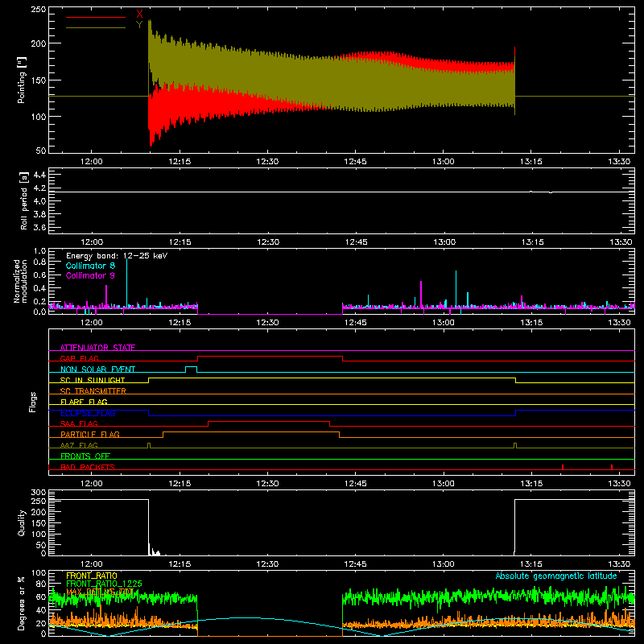Click the SAA_FLAG label

pyautogui.click(x=79, y=423)
